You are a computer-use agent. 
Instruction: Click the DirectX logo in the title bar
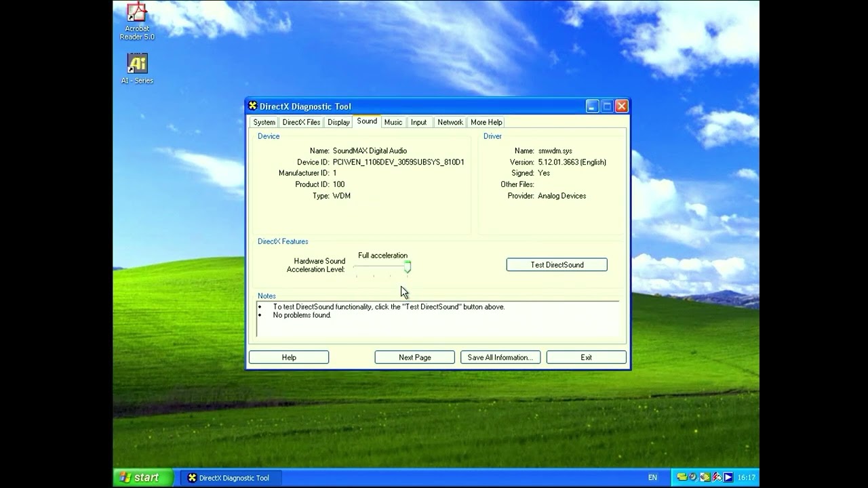pyautogui.click(x=253, y=106)
